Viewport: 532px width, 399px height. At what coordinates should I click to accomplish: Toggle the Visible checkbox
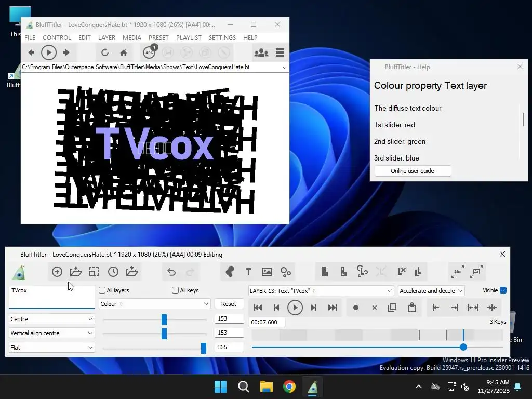pos(503,290)
